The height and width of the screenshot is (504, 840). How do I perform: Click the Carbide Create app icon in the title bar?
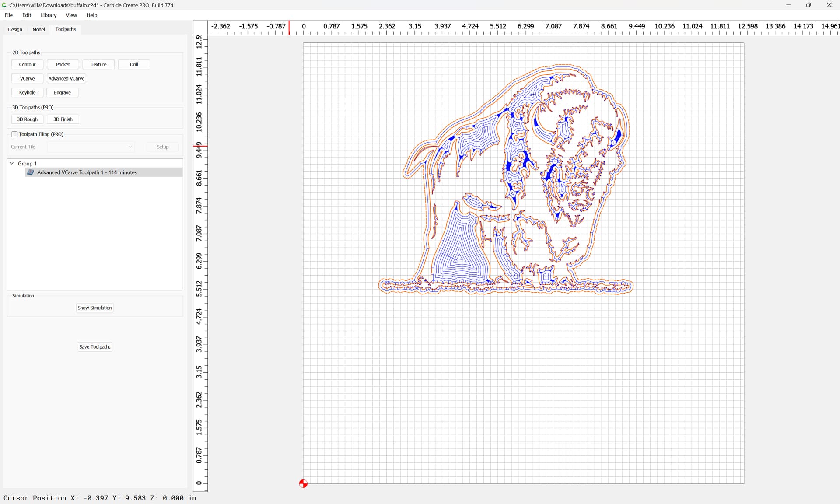4,5
